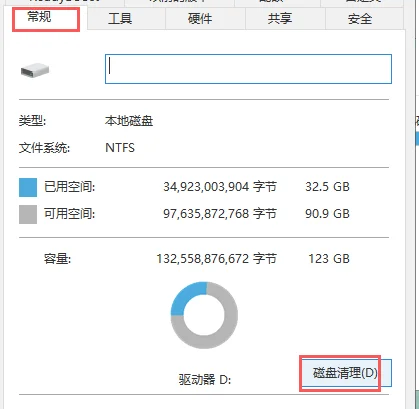The image size is (419, 409).
Task: Click the blue 已用空间 color square
Action: 28,187
